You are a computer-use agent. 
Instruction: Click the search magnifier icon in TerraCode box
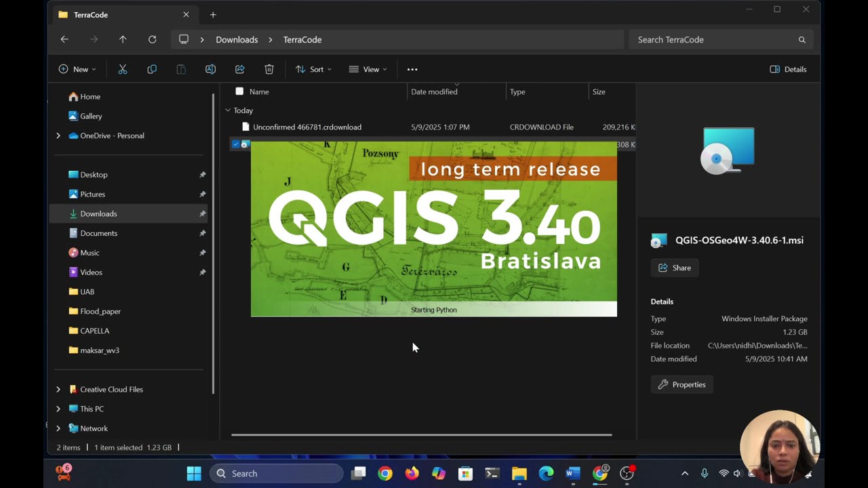802,40
